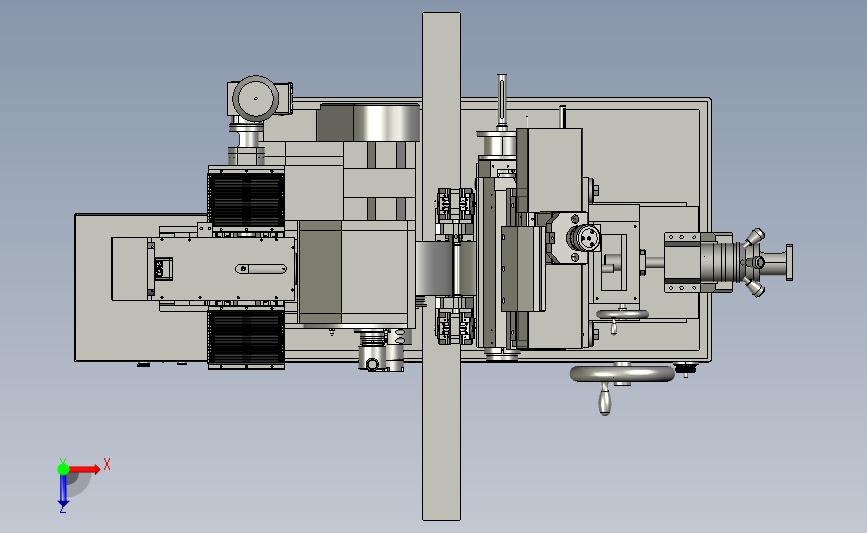
Task: Select the long vertical beam crossing the machine
Action: pos(441,266)
